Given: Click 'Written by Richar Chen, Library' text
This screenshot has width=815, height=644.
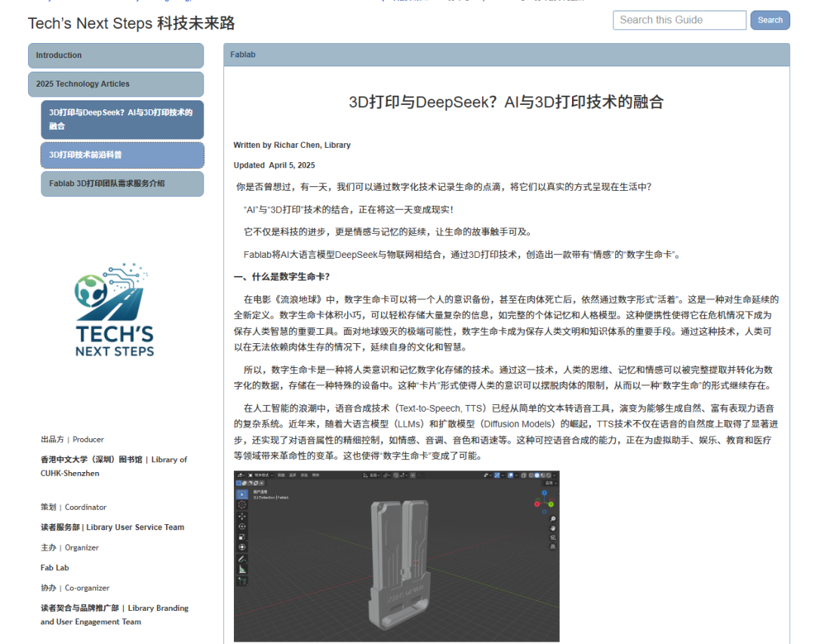Looking at the screenshot, I should point(292,145).
